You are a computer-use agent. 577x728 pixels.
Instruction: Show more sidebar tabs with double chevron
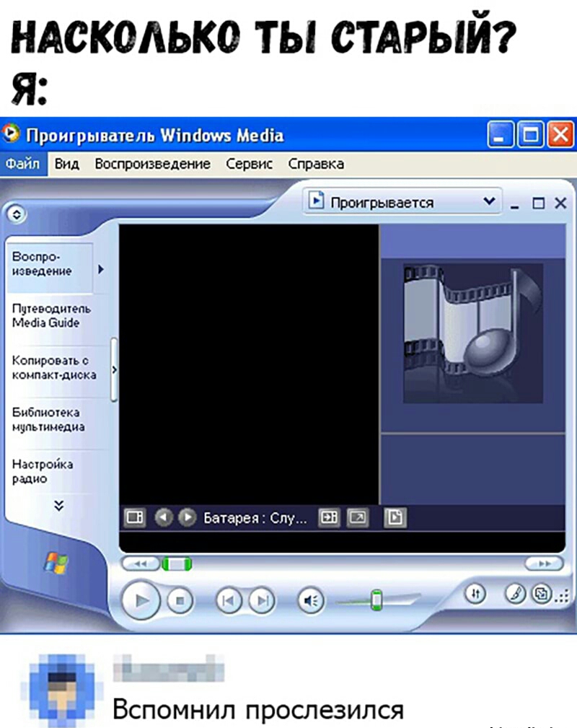[59, 506]
